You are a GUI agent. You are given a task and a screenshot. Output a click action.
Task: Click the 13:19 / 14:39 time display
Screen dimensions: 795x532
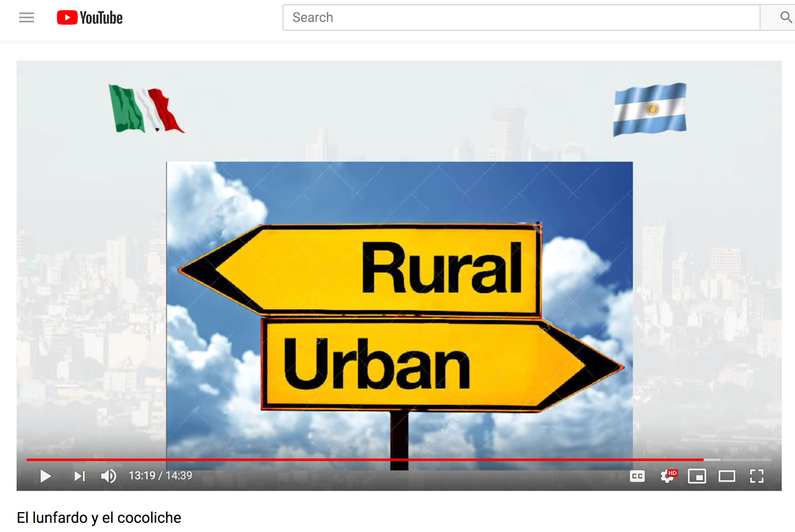(161, 476)
